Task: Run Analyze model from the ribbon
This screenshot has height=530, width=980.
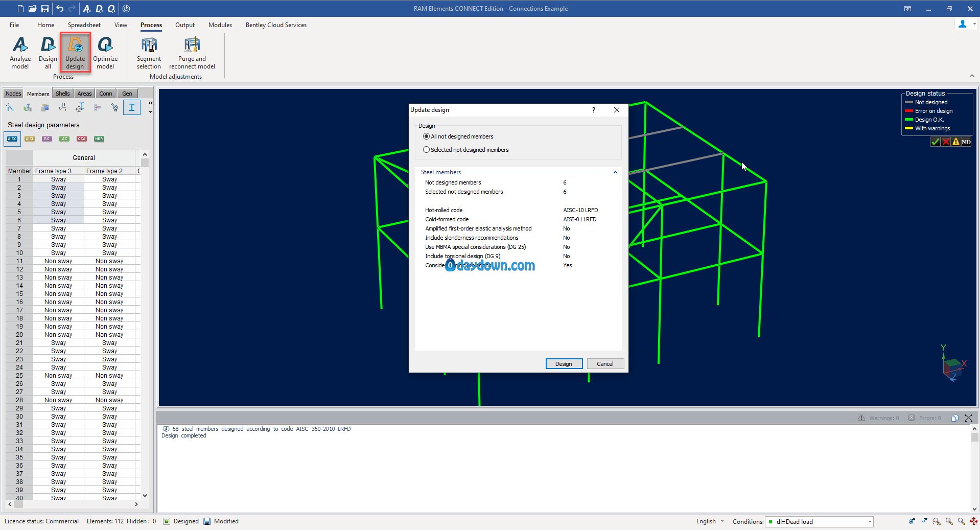Action: tap(20, 53)
